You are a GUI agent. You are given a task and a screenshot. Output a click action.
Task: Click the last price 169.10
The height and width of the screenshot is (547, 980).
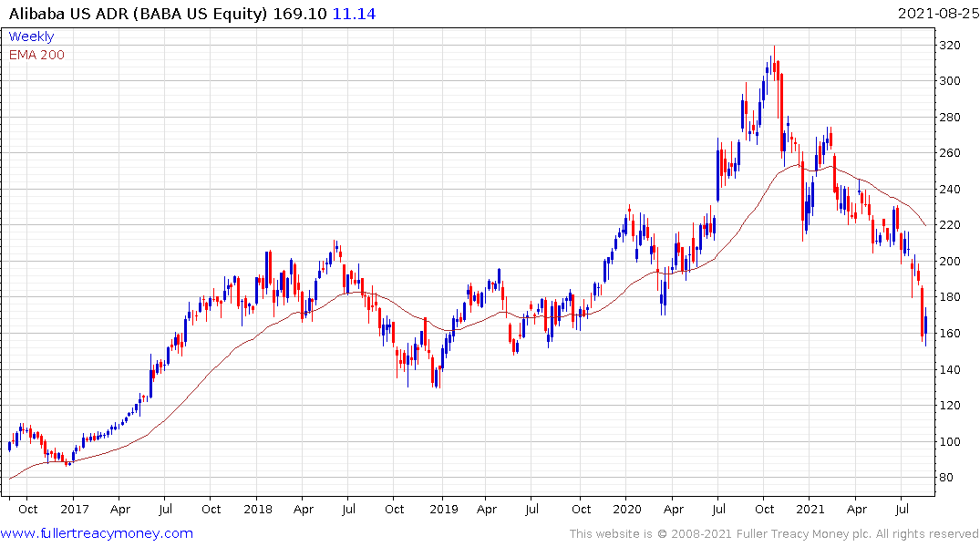point(299,14)
